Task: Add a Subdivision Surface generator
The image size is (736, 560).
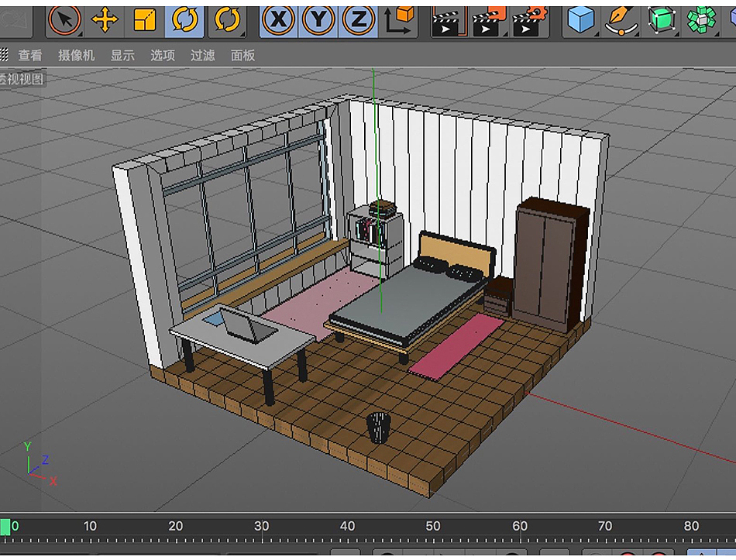Action: (x=662, y=20)
